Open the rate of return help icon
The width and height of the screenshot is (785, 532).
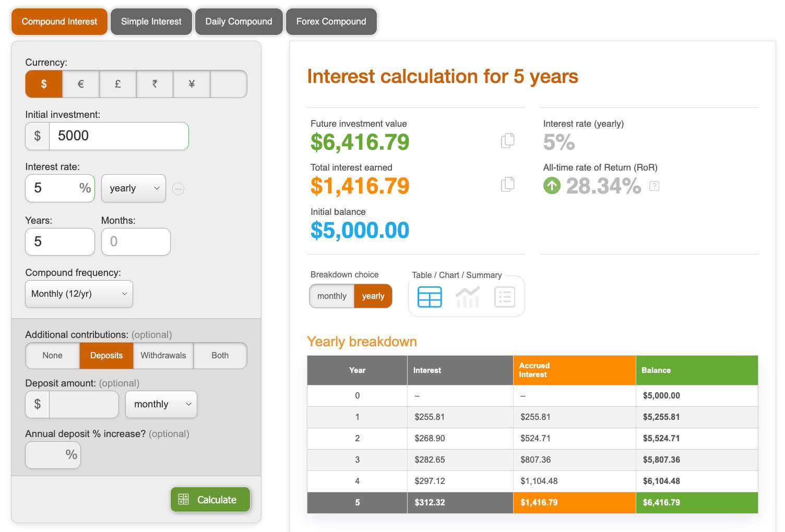[654, 186]
